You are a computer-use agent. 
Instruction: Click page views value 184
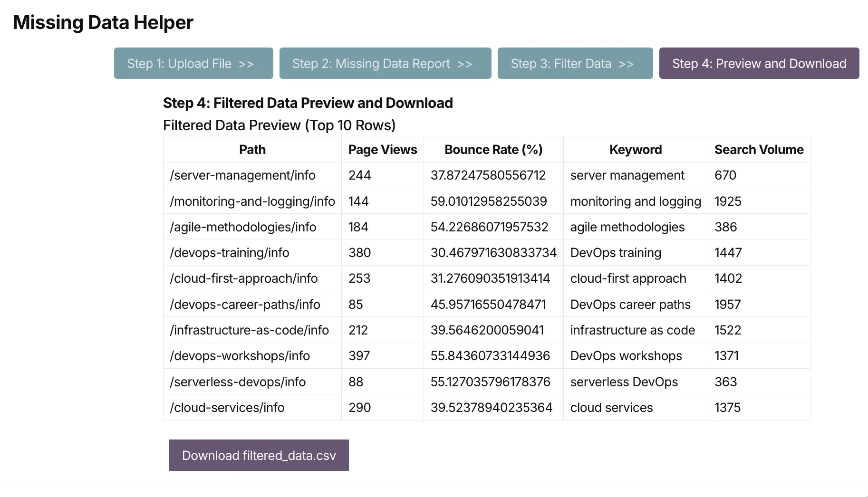click(x=383, y=227)
